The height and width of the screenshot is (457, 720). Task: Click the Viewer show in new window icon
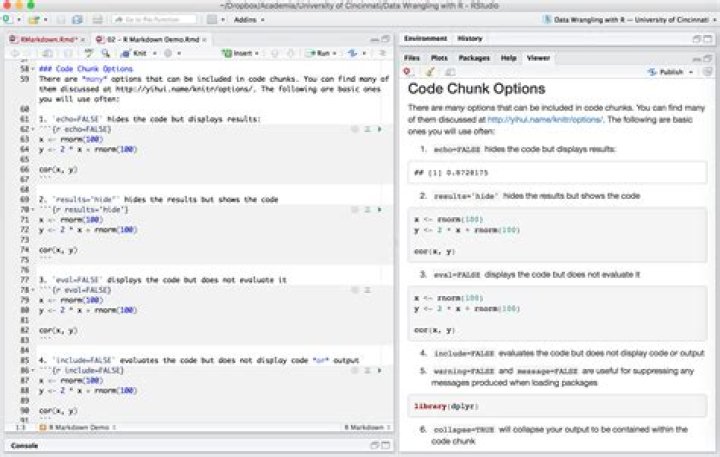(450, 72)
